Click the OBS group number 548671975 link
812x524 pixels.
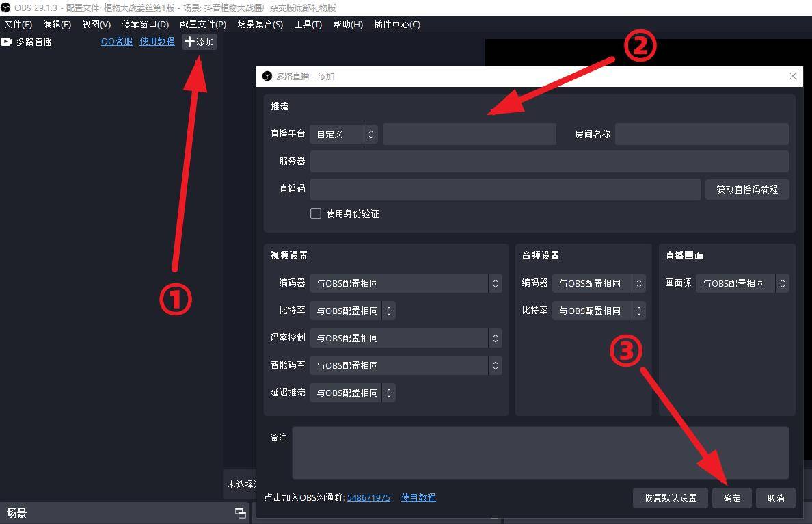point(368,497)
